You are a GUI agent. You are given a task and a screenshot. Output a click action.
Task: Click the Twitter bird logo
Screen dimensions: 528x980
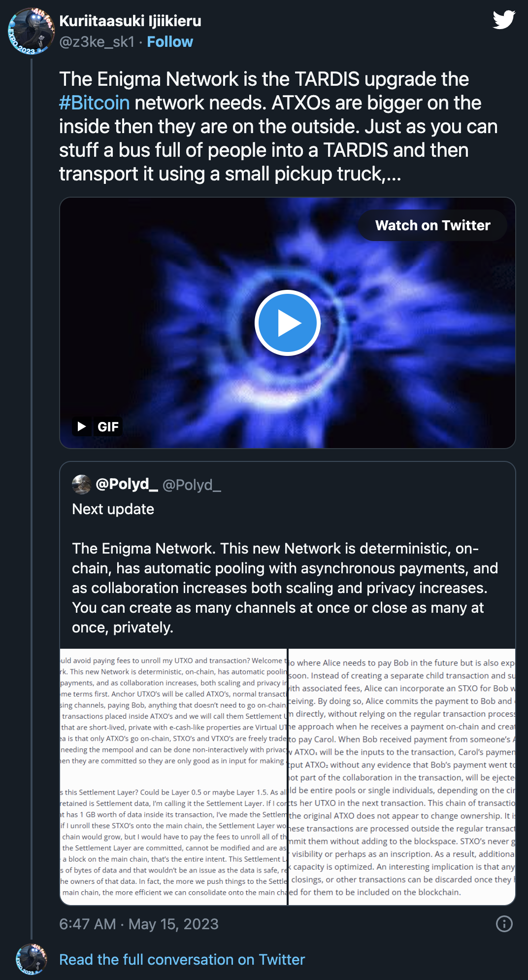point(504,20)
